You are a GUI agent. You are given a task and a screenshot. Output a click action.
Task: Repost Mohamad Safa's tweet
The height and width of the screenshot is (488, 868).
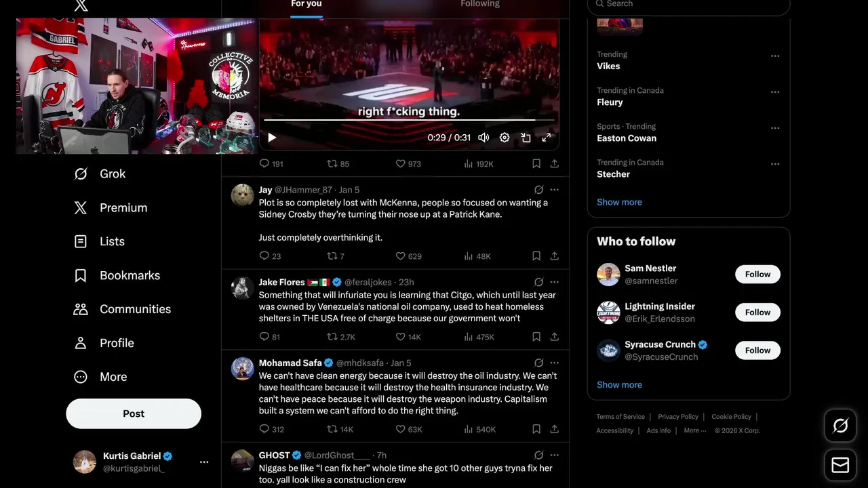pyautogui.click(x=332, y=429)
